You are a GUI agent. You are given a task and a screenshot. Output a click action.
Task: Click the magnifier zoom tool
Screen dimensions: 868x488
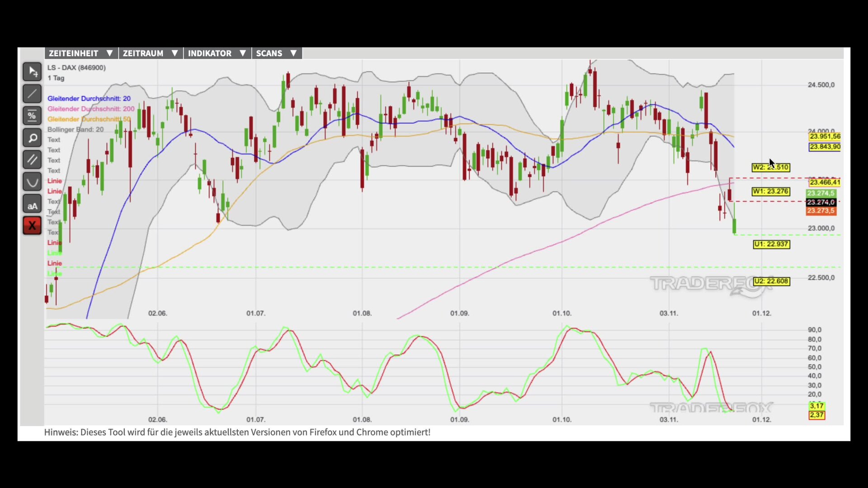(x=32, y=138)
